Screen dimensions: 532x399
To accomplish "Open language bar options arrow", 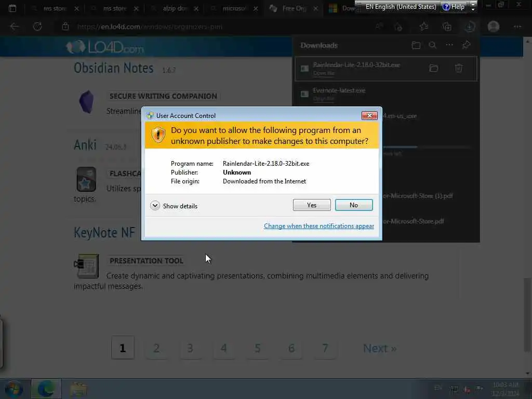I will pyautogui.click(x=473, y=7).
